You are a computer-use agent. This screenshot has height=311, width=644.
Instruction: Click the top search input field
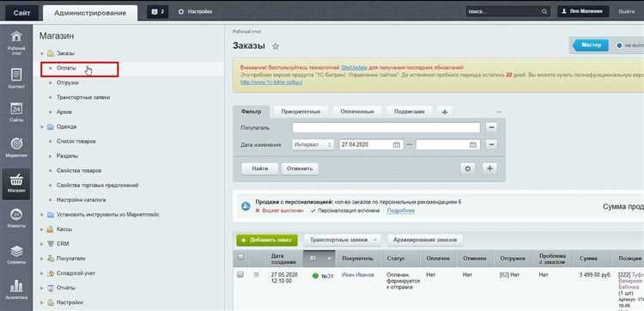coord(503,12)
